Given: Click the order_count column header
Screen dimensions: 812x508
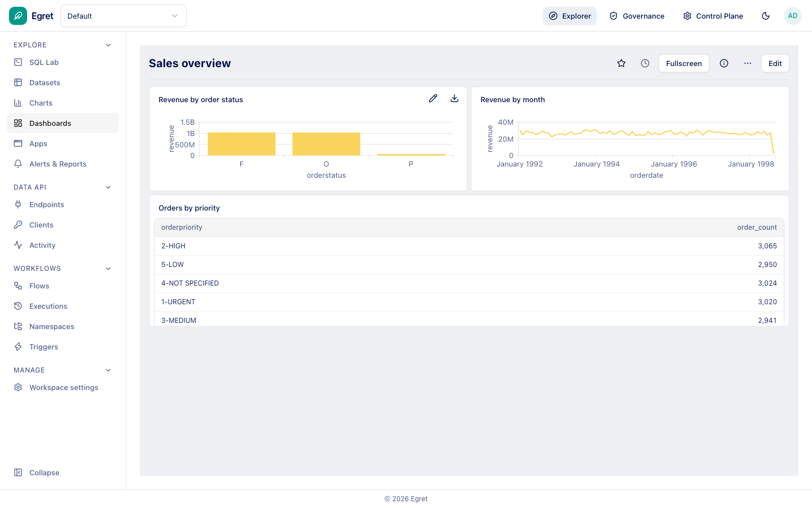Looking at the screenshot, I should (x=757, y=227).
